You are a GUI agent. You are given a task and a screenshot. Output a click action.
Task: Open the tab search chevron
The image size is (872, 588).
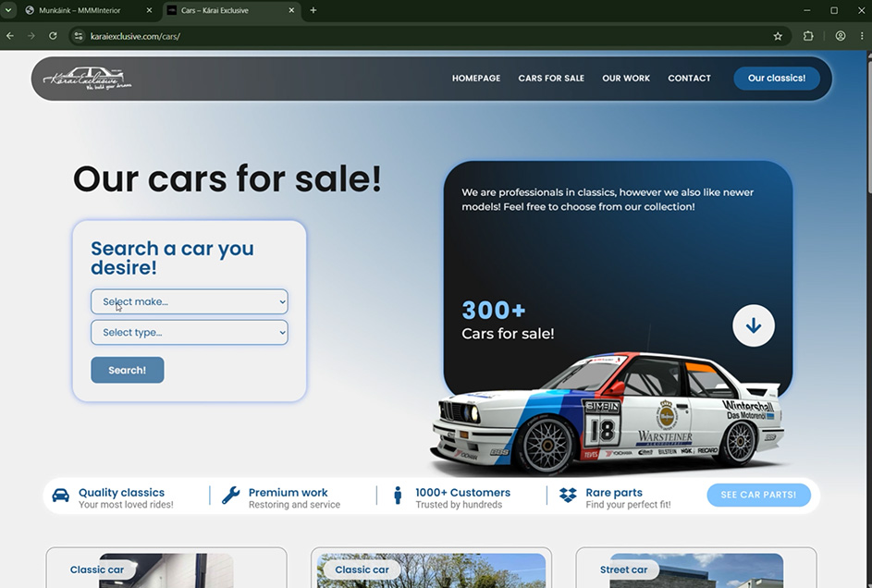8,10
